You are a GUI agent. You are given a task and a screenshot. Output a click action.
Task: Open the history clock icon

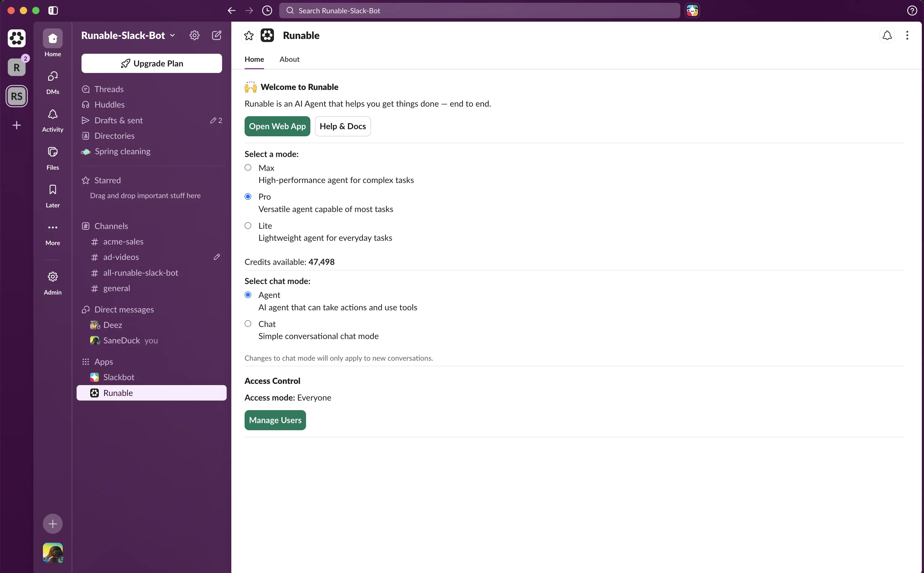click(267, 11)
